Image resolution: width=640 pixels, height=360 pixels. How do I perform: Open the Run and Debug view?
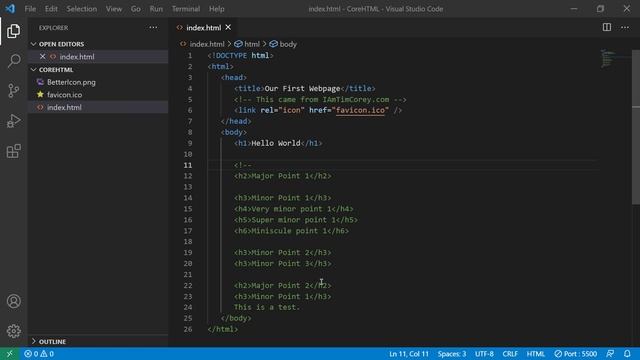[x=13, y=121]
